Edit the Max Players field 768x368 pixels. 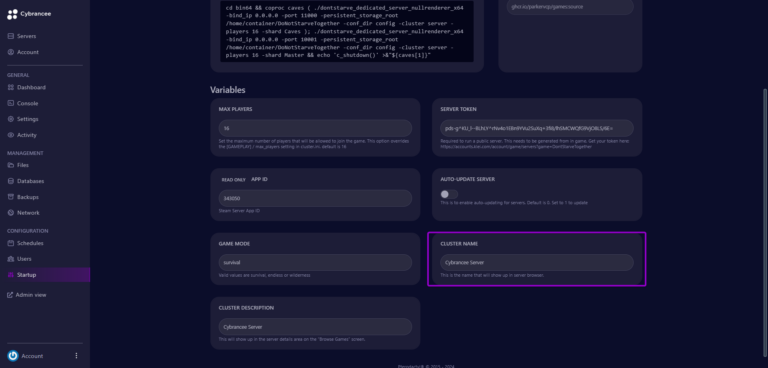pyautogui.click(x=315, y=128)
